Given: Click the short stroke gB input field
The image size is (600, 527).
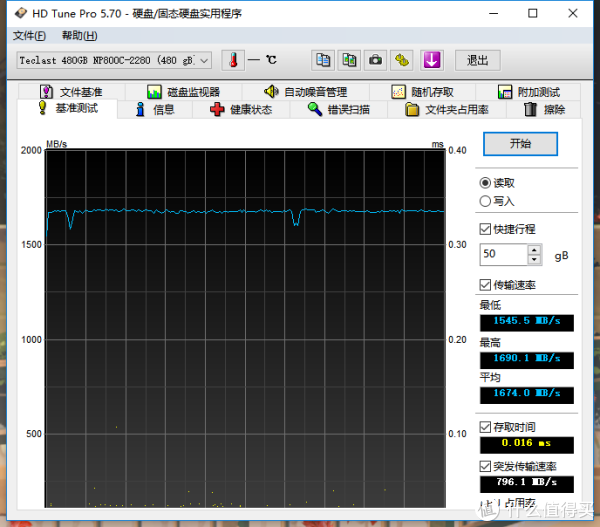Looking at the screenshot, I should (504, 254).
